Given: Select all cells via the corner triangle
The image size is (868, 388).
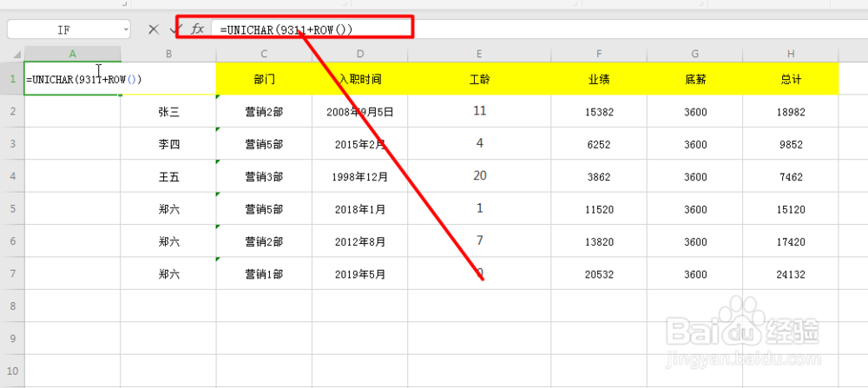Looking at the screenshot, I should point(16,54).
